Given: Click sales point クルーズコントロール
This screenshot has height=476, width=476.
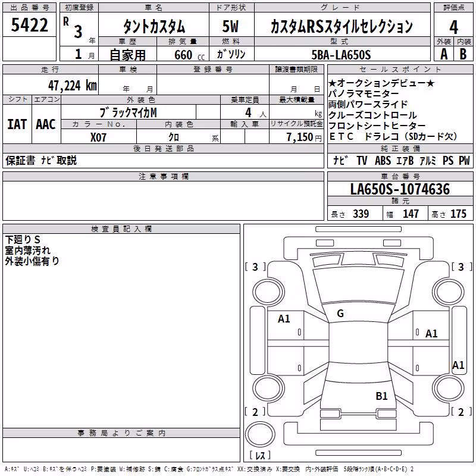Looking at the screenshot, I should tap(372, 115).
